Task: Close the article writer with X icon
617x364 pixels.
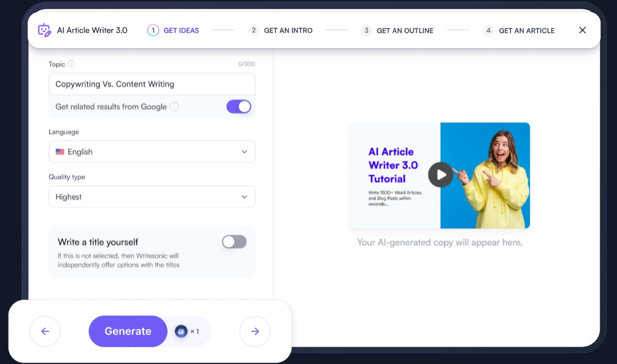Action: tap(582, 30)
